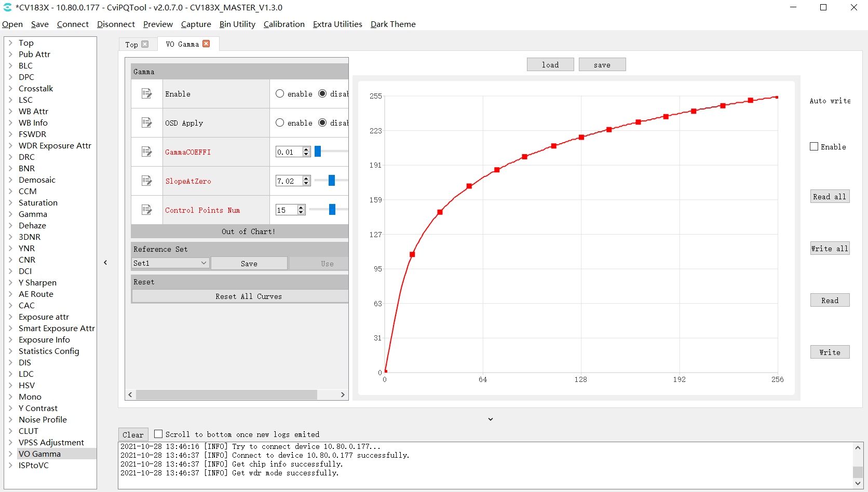Collapse the log panel using down chevron
The width and height of the screenshot is (868, 492).
[491, 419]
